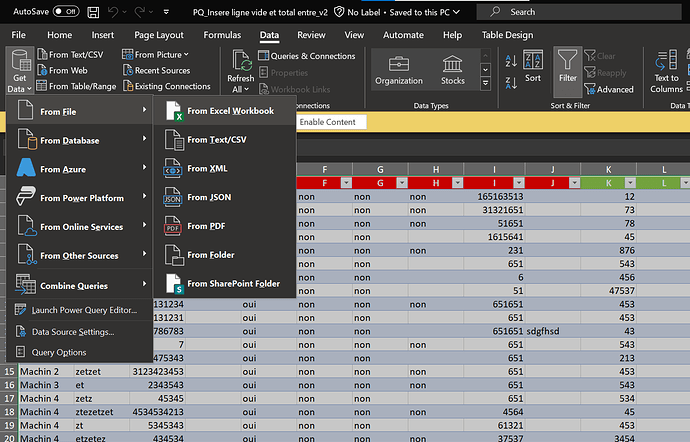Choose From Text/CSV in the submenu
This screenshot has height=442, width=690.
point(224,140)
